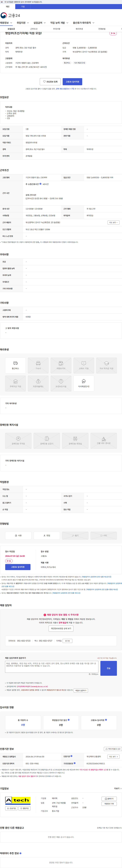This screenshot has height=868, width=122.
Task: Click the 식사제공(1식) welfare icon
Action: pos(84,383)
